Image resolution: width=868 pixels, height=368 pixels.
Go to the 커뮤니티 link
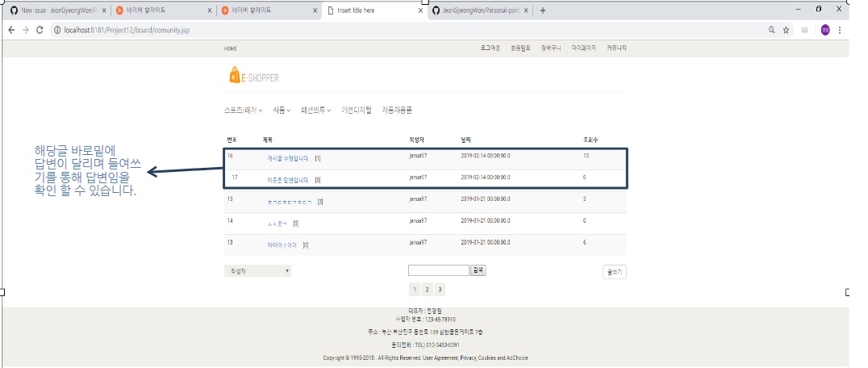click(x=616, y=48)
